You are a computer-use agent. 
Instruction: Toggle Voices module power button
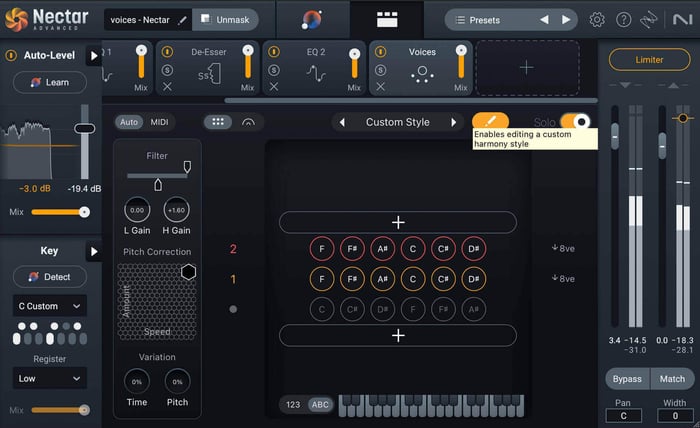tap(380, 52)
